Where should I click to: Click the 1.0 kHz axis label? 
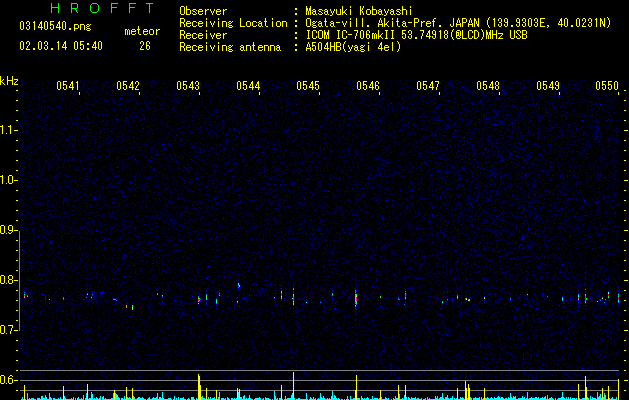(8, 180)
